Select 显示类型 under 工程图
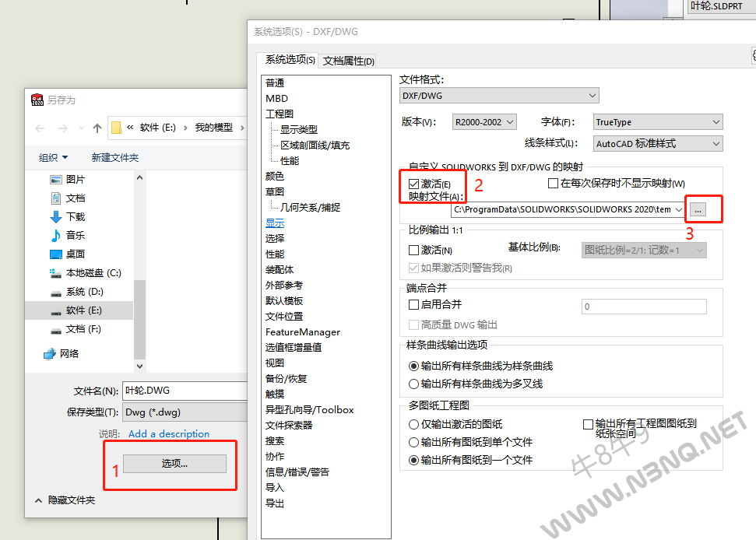 (x=299, y=130)
